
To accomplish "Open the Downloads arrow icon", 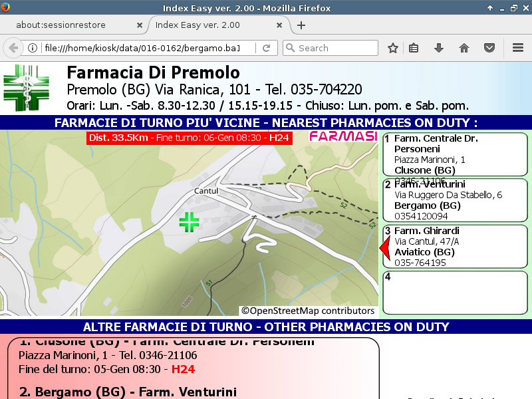I will [438, 48].
